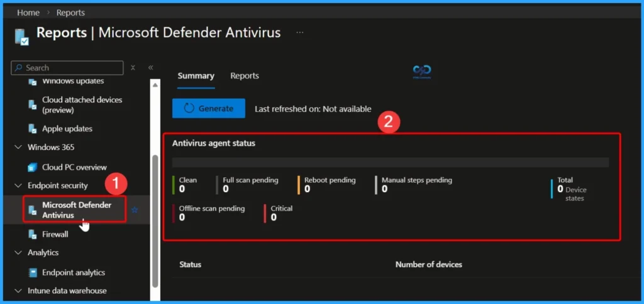Select the Manual steps pending count

(385, 189)
